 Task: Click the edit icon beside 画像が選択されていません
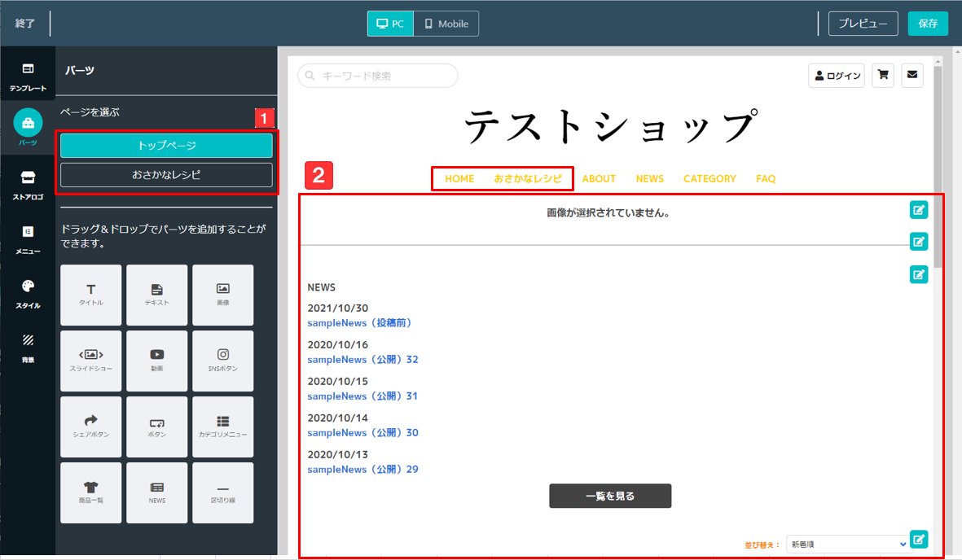tap(919, 210)
